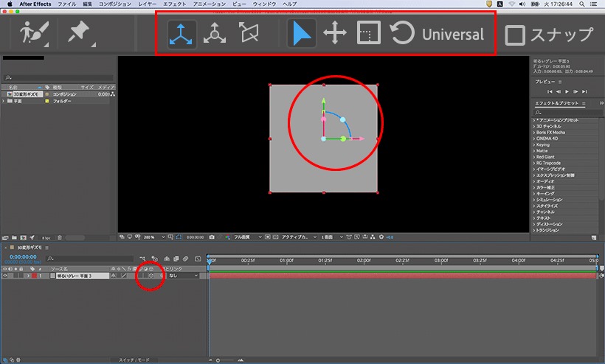Open Spotlight search in menu bar

pyautogui.click(x=581, y=4)
